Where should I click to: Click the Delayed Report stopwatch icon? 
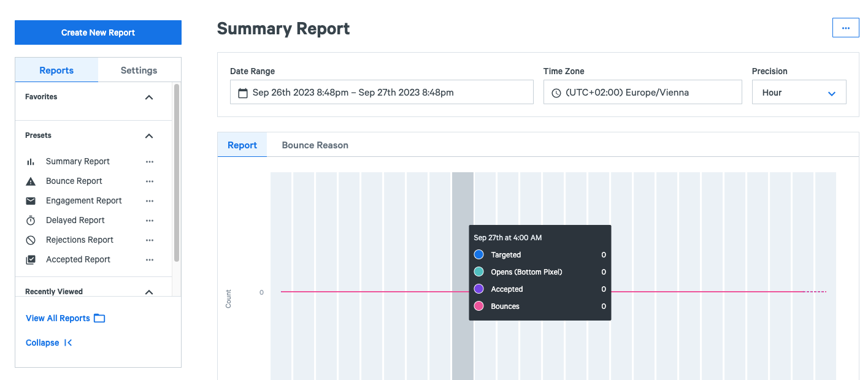pos(31,221)
